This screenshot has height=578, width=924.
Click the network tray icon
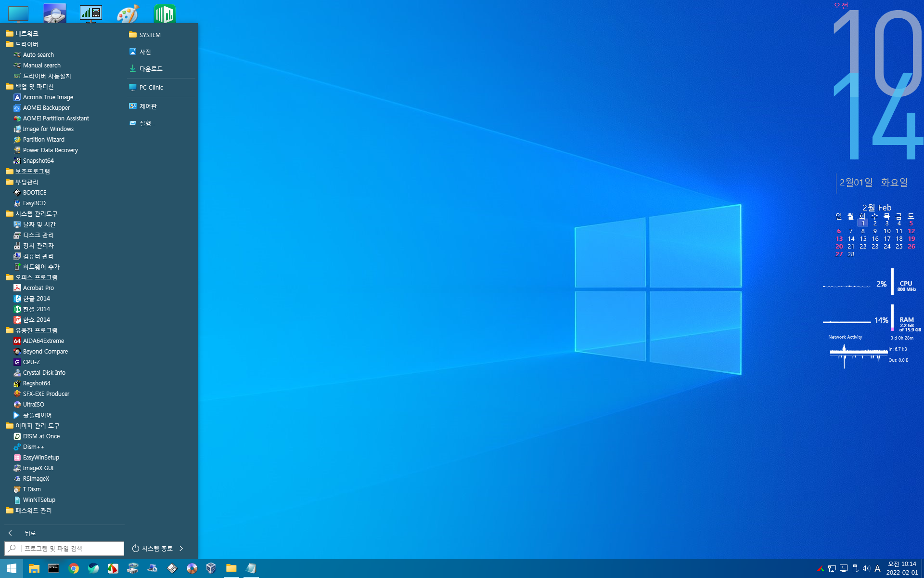[832, 568]
